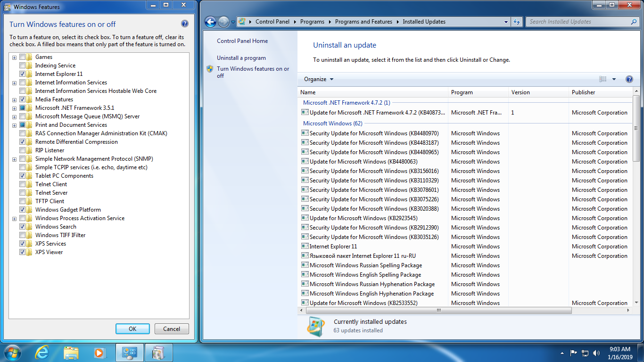
Task: Click the Search Installed Updates field
Action: 578,22
